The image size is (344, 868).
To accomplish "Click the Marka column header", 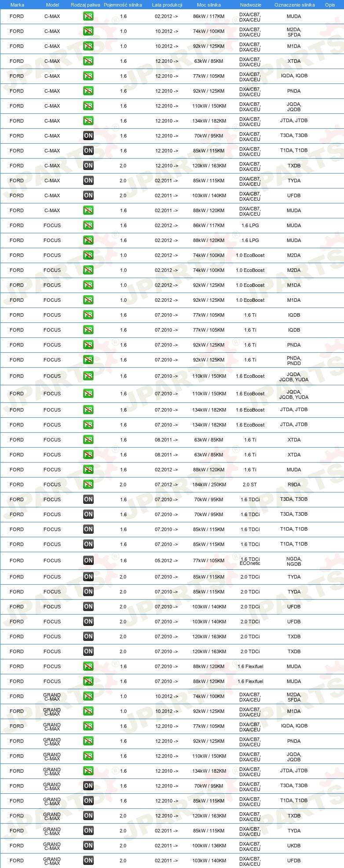I will [17, 5].
